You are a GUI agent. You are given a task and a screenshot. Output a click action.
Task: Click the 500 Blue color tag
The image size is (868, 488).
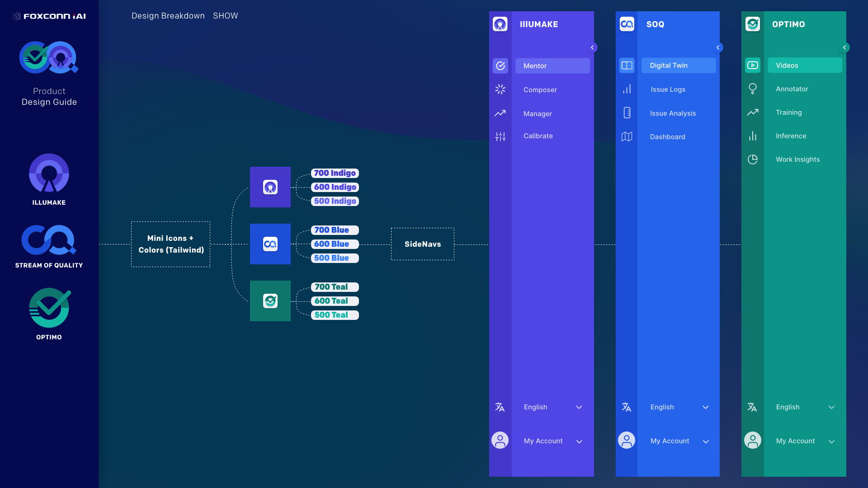[x=335, y=258]
